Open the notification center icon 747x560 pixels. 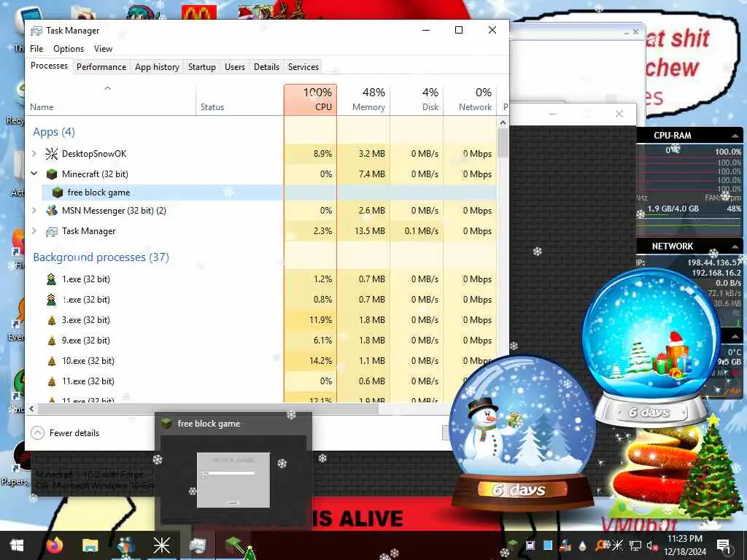(724, 546)
